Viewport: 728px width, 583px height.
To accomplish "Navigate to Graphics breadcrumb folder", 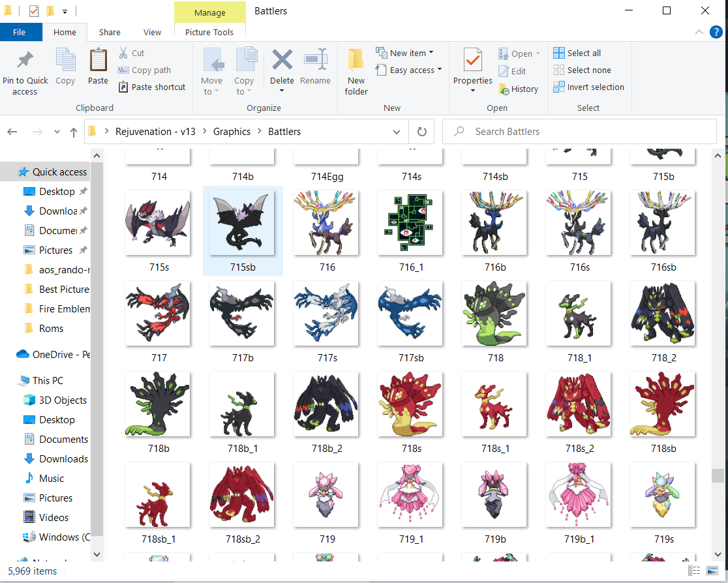I will (x=232, y=132).
